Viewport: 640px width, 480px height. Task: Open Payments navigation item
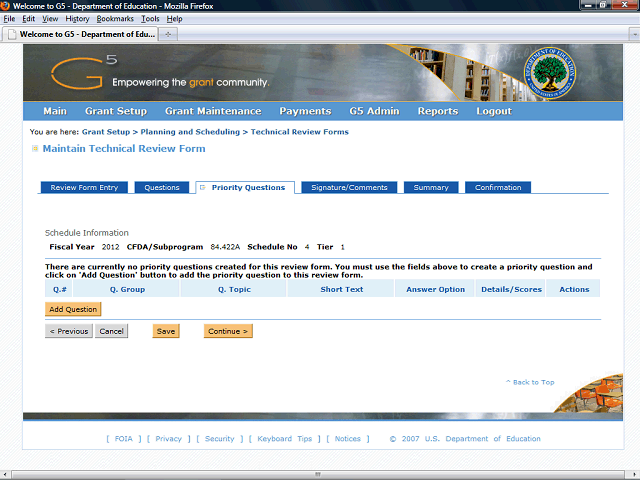tap(305, 111)
